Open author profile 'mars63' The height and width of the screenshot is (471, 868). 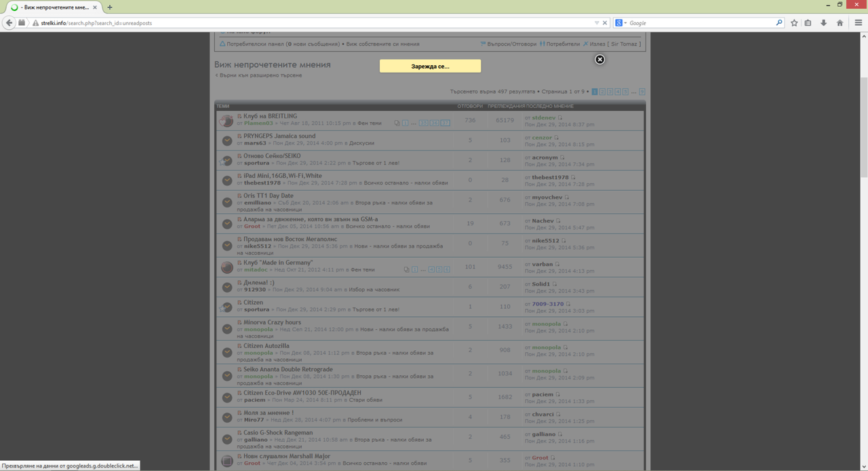point(255,143)
